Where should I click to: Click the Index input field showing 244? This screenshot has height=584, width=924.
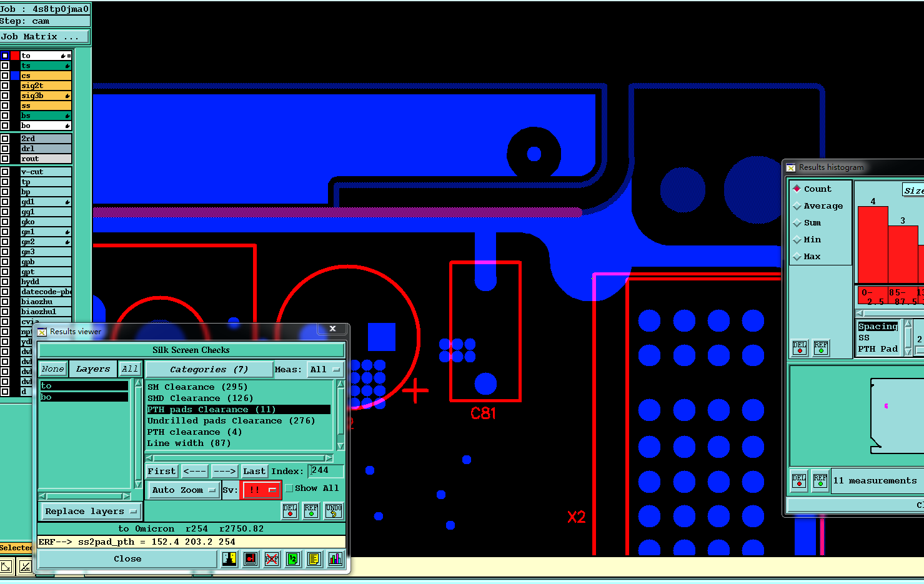click(x=326, y=470)
